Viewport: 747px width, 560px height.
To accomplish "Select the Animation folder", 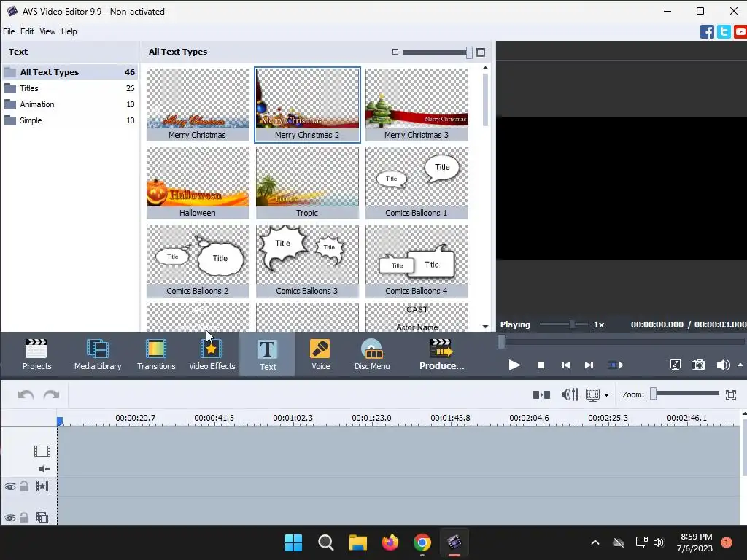I will (70, 104).
